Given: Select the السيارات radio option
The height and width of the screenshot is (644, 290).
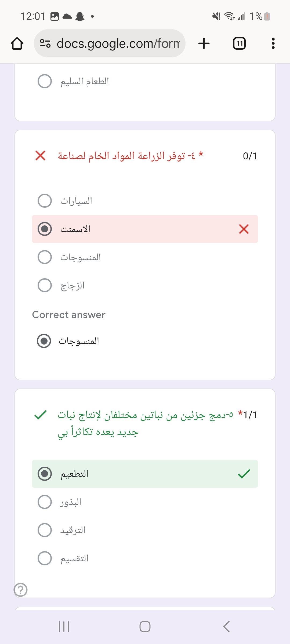Looking at the screenshot, I should pos(45,201).
